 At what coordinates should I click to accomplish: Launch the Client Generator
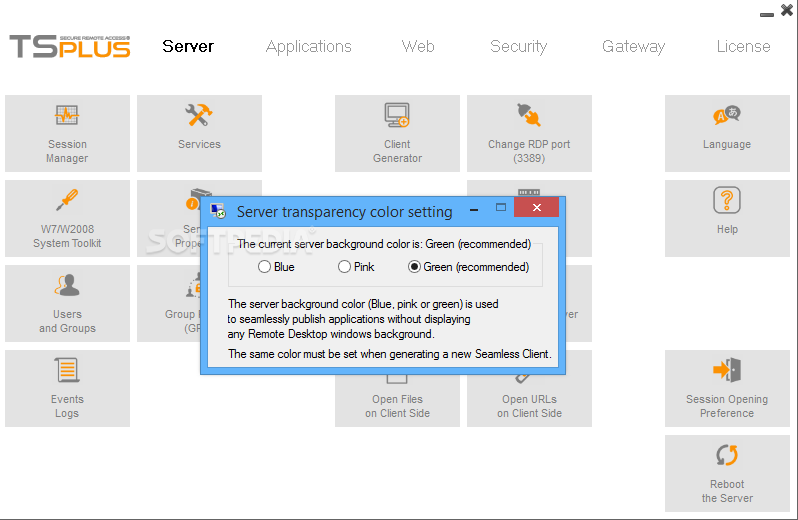point(397,133)
